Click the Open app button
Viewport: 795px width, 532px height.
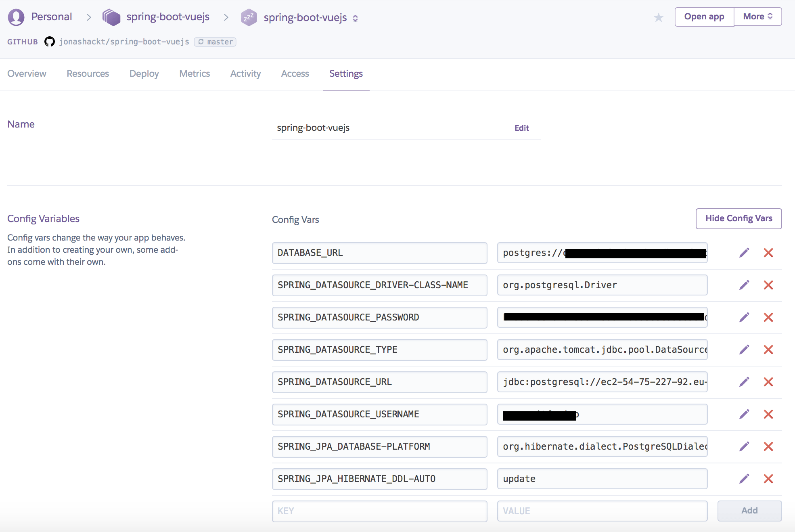pos(703,17)
